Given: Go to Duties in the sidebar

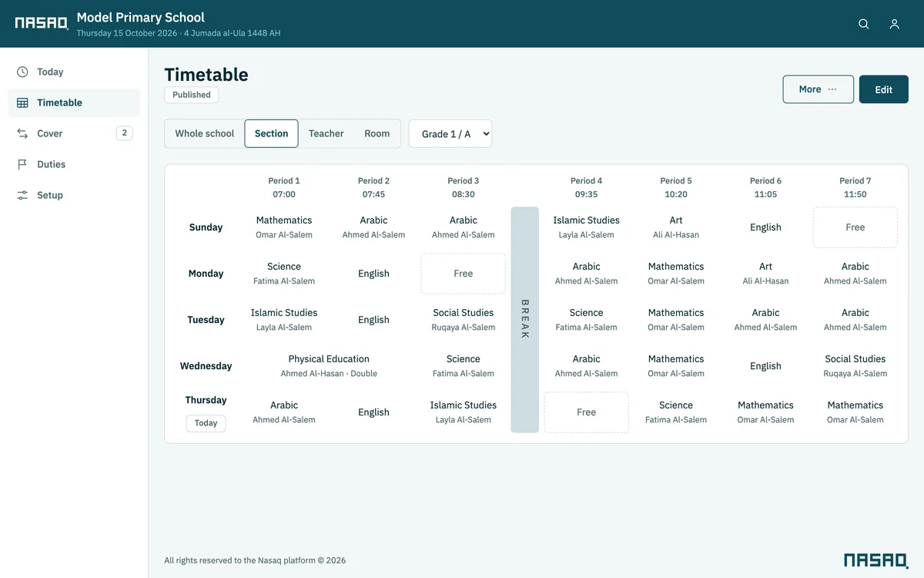Looking at the screenshot, I should click(x=74, y=164).
